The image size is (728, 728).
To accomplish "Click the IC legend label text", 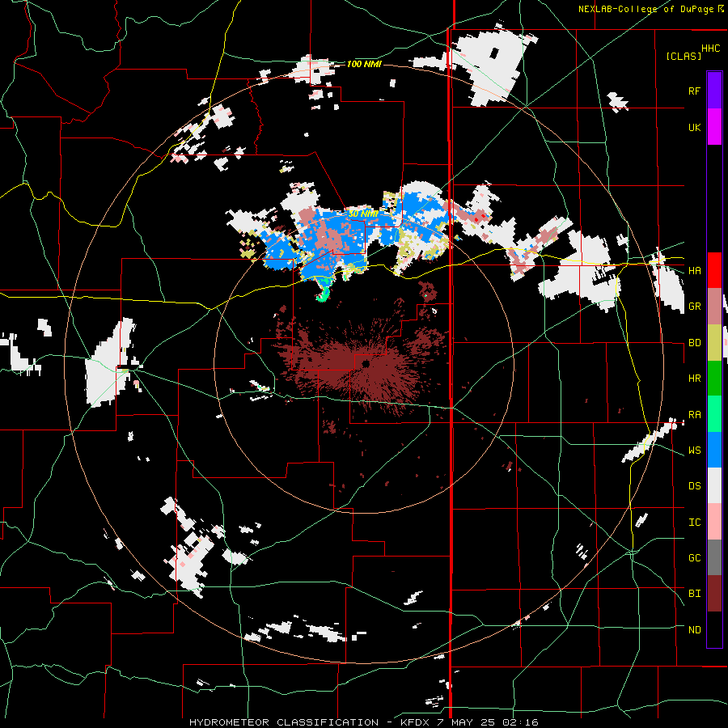I will (694, 523).
